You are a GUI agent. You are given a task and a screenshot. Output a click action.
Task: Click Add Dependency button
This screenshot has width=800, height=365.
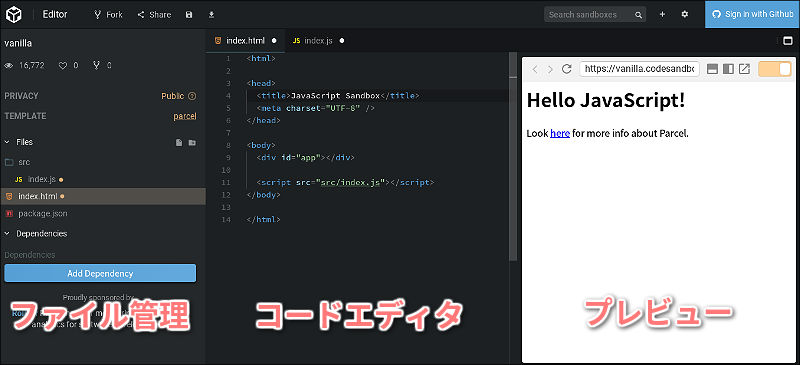(100, 273)
